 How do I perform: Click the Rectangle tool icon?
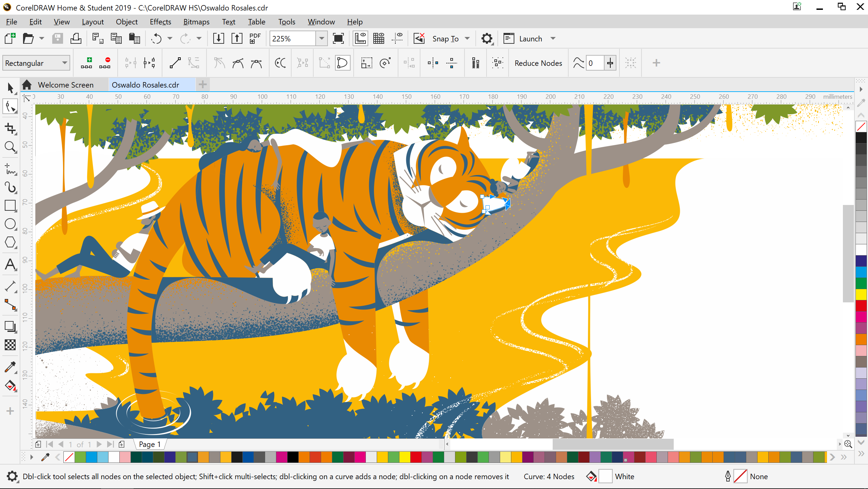10,205
